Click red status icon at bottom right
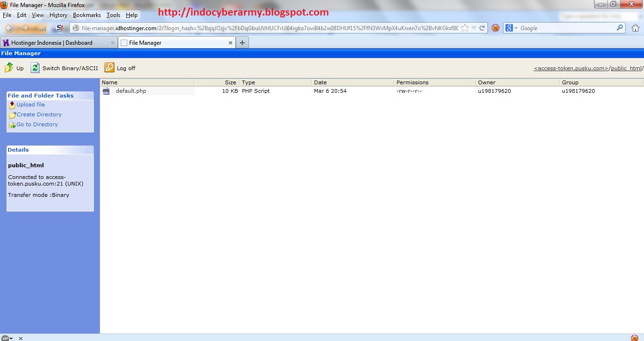The height and width of the screenshot is (341, 644). 635,338
